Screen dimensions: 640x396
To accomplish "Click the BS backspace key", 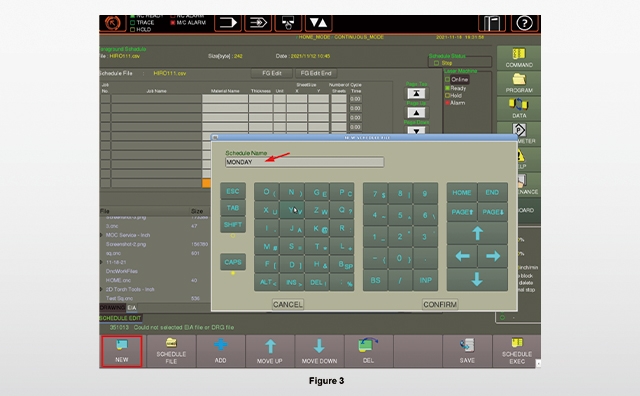I will tap(376, 280).
